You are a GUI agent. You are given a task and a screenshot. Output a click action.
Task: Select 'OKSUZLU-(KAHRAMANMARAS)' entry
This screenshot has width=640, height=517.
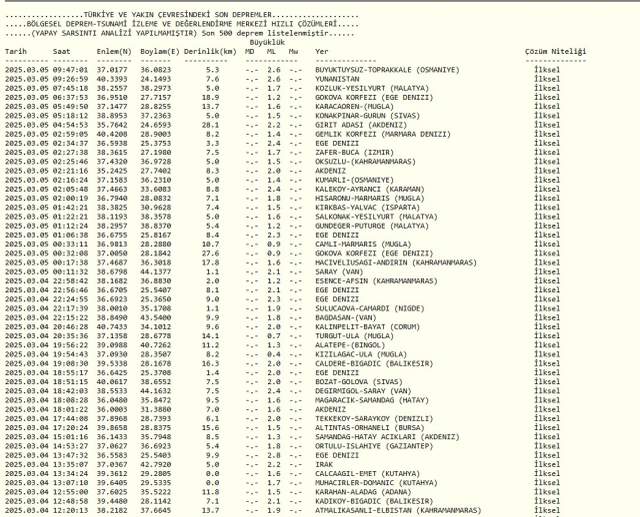click(x=365, y=162)
